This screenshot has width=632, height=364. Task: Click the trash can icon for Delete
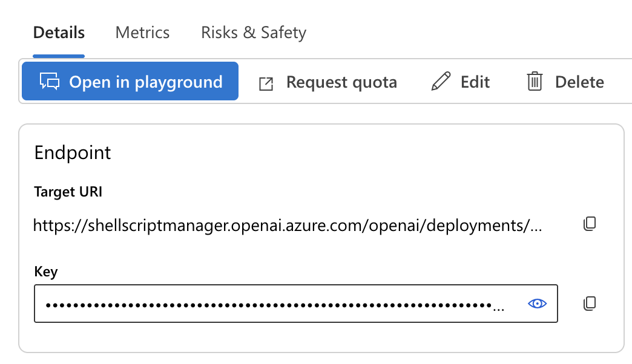pyautogui.click(x=535, y=82)
